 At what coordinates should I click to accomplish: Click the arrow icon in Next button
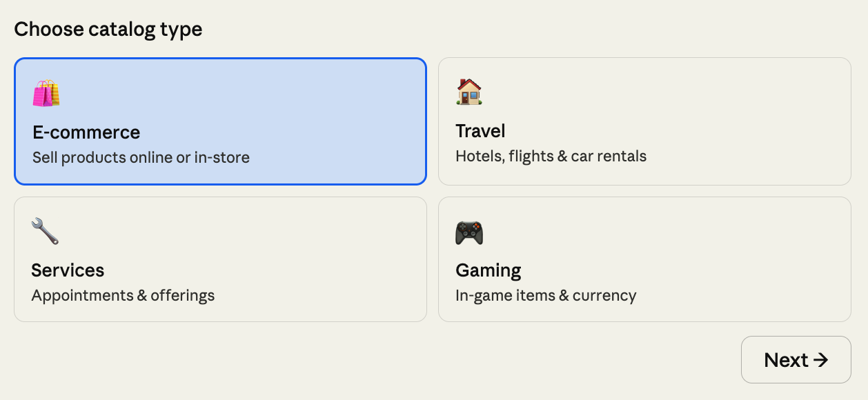click(820, 360)
